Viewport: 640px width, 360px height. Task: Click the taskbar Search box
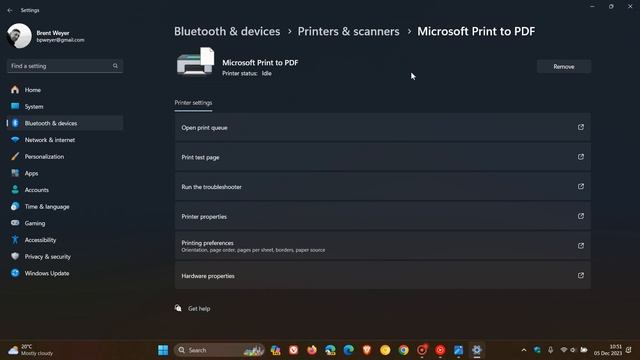click(x=219, y=350)
